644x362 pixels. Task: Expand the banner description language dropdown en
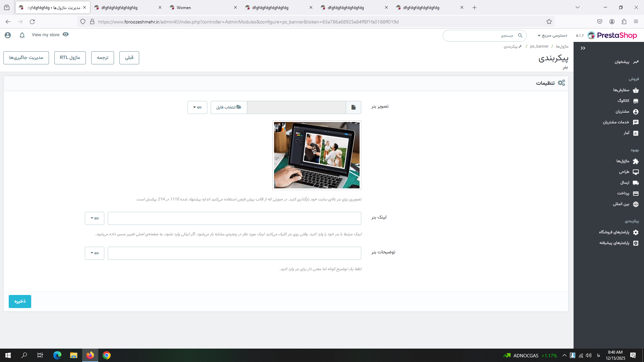coord(95,253)
